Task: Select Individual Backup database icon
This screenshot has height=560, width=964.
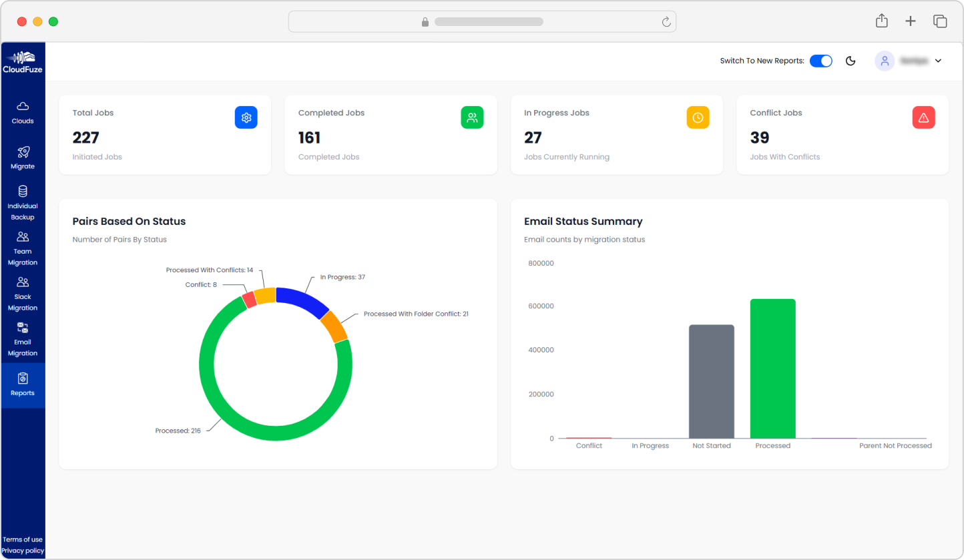Action: (23, 192)
